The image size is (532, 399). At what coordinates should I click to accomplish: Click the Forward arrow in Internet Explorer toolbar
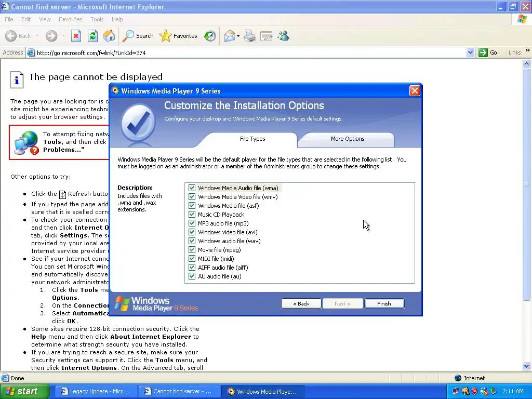(x=51, y=36)
